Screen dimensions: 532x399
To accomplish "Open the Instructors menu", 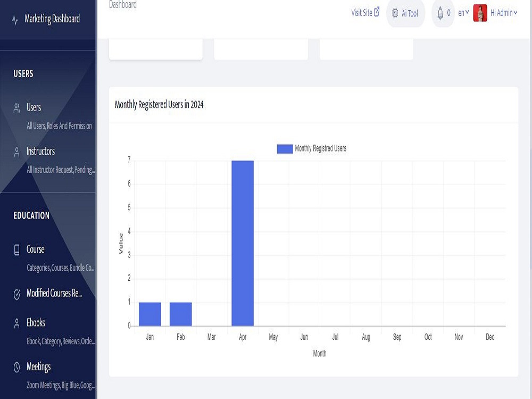I will coord(40,151).
